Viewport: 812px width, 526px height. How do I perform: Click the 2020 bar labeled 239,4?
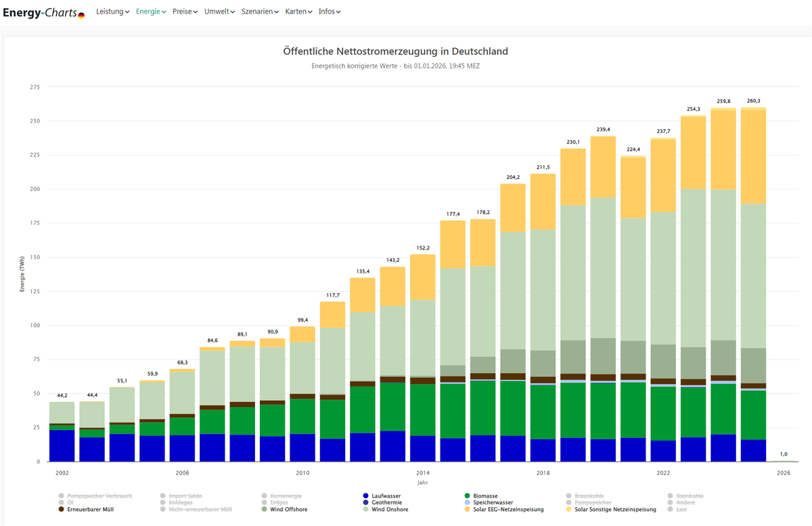pos(604,299)
